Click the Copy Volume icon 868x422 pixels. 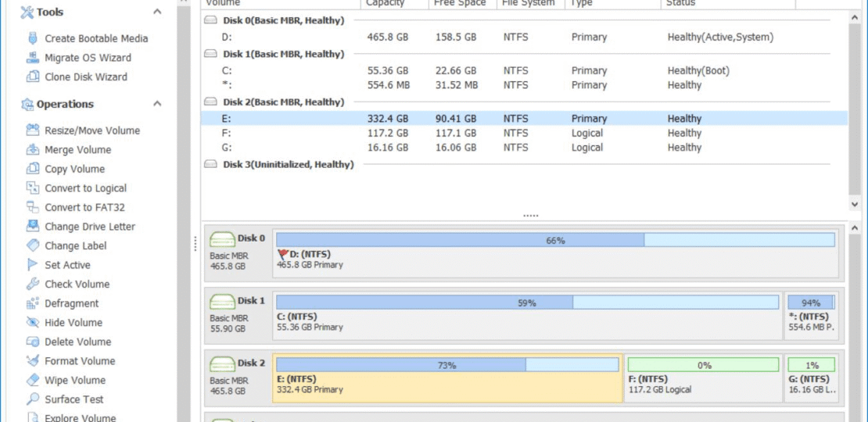(33, 169)
